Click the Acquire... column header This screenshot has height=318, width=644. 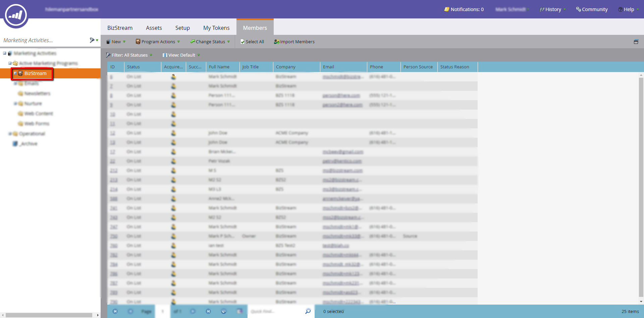coord(173,67)
